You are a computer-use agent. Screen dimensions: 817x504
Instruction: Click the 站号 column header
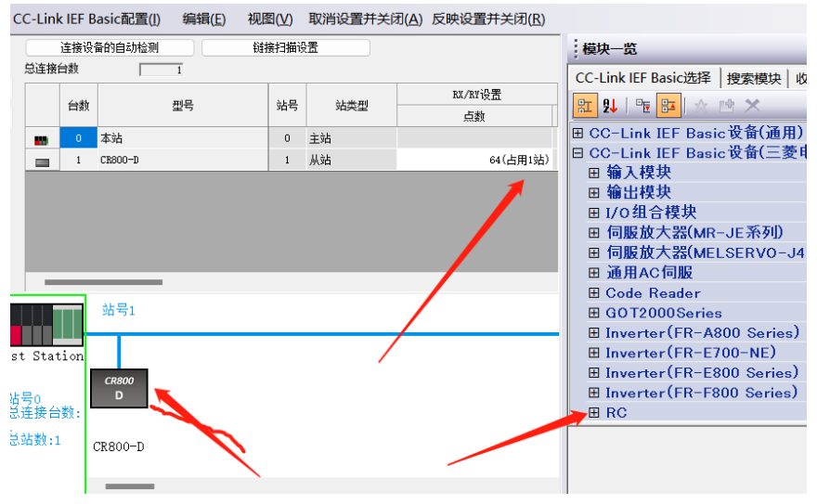pyautogui.click(x=287, y=105)
